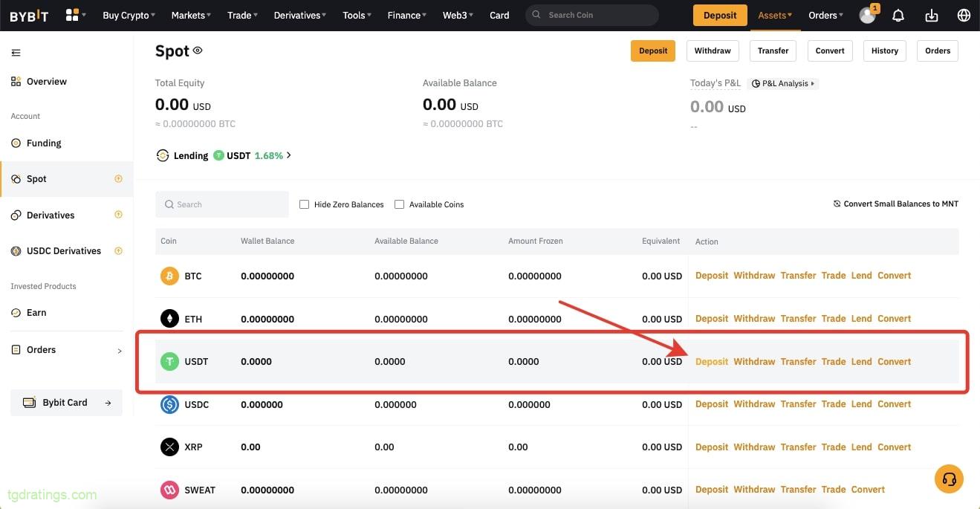Open P&L Analysis link
980x509 pixels.
coord(783,84)
